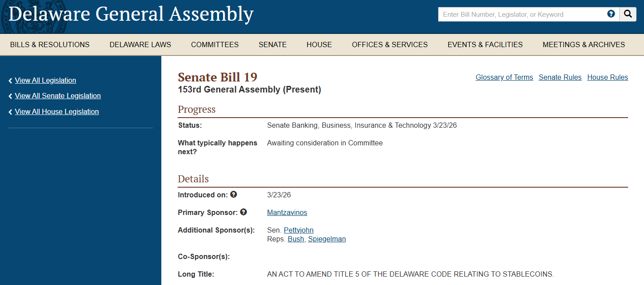This screenshot has width=644, height=285.
Task: Open the help icon next to Introduced on
Action: 234,194
